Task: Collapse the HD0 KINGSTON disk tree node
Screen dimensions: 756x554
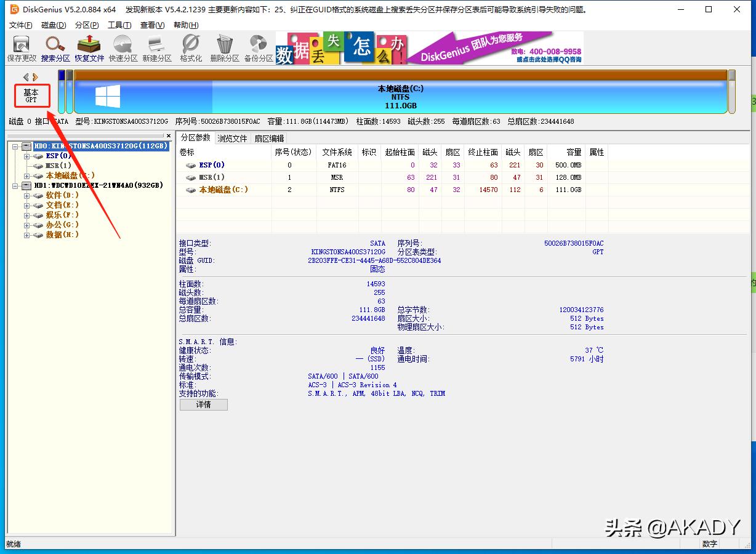Action: coord(15,146)
